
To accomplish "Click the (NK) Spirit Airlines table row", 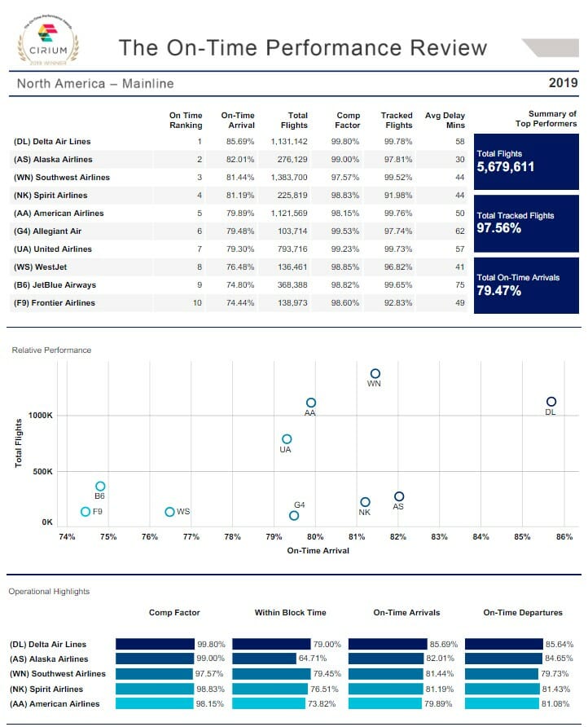I will click(x=238, y=195).
